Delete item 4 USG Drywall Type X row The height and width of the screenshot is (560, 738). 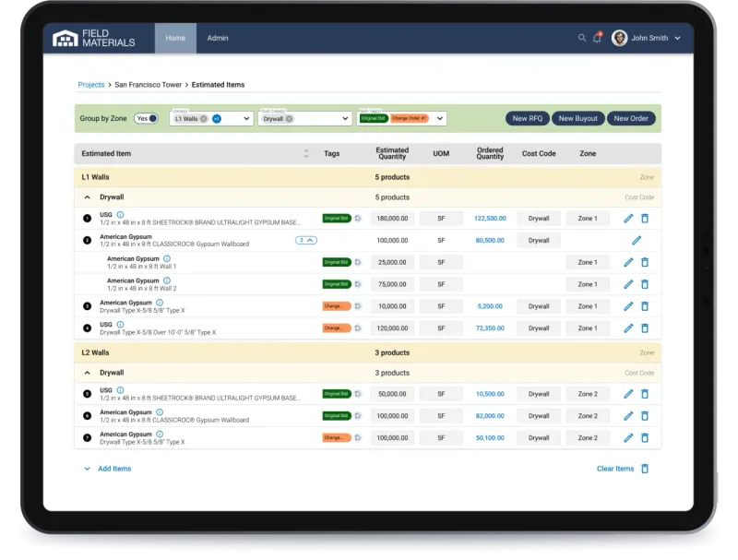(645, 328)
